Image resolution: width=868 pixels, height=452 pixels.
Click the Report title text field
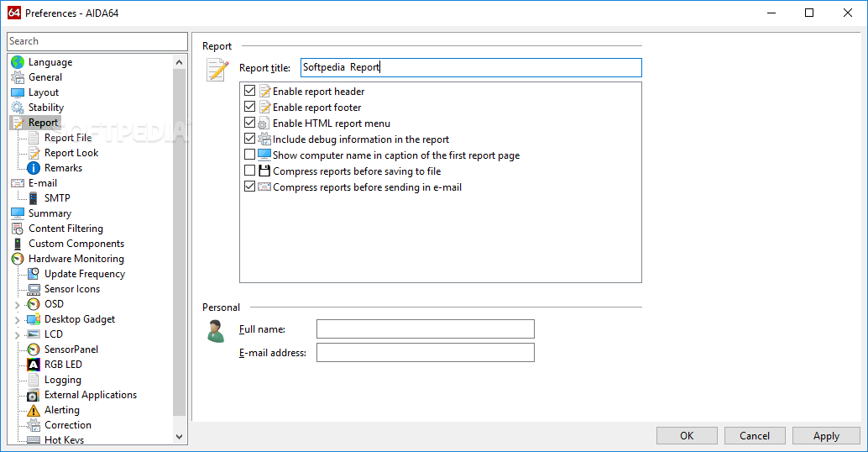(x=471, y=67)
